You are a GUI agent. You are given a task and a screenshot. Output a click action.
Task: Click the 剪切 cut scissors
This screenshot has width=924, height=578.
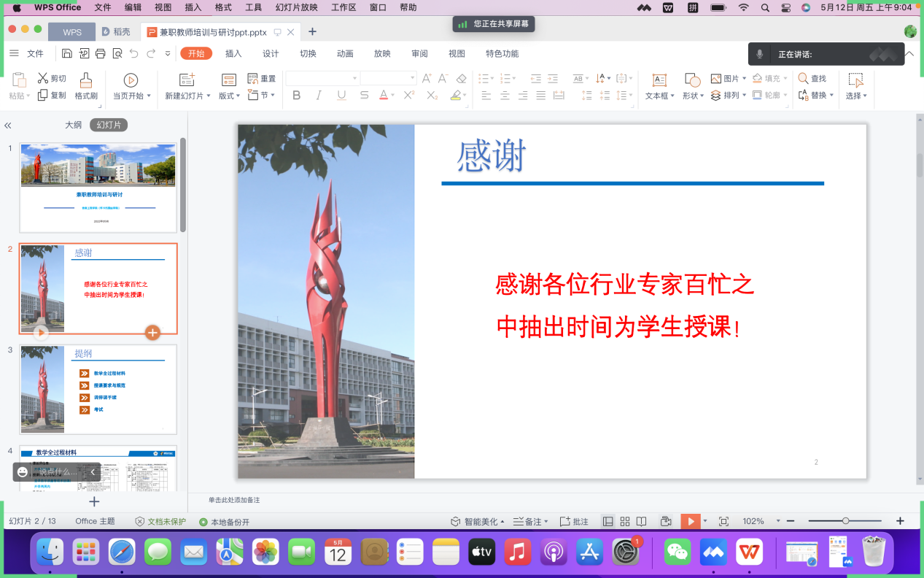click(x=52, y=78)
